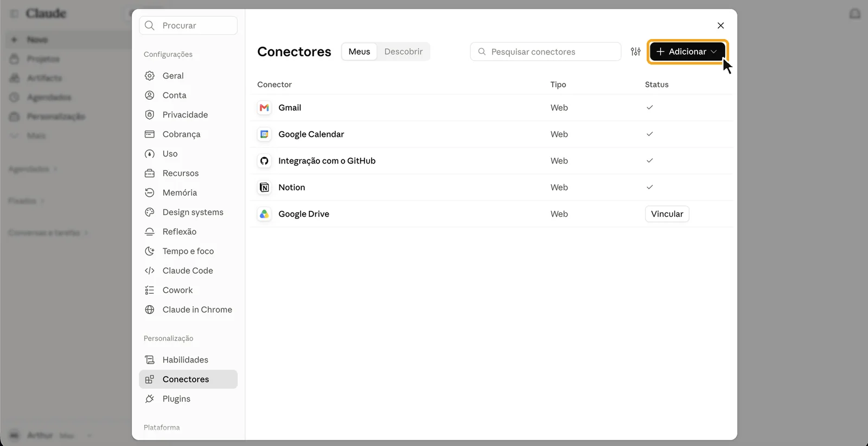Go to Reflexão settings
The height and width of the screenshot is (446, 868).
pos(188,232)
